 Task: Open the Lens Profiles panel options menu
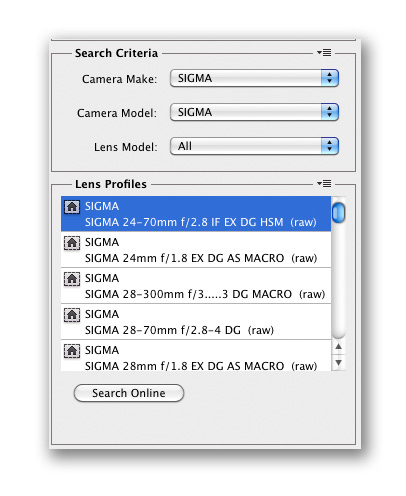[324, 184]
